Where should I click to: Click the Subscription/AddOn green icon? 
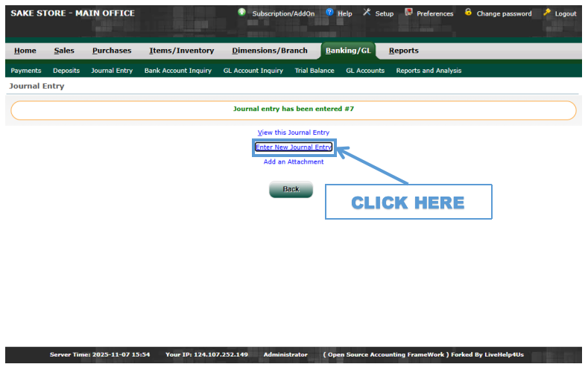[x=242, y=13]
